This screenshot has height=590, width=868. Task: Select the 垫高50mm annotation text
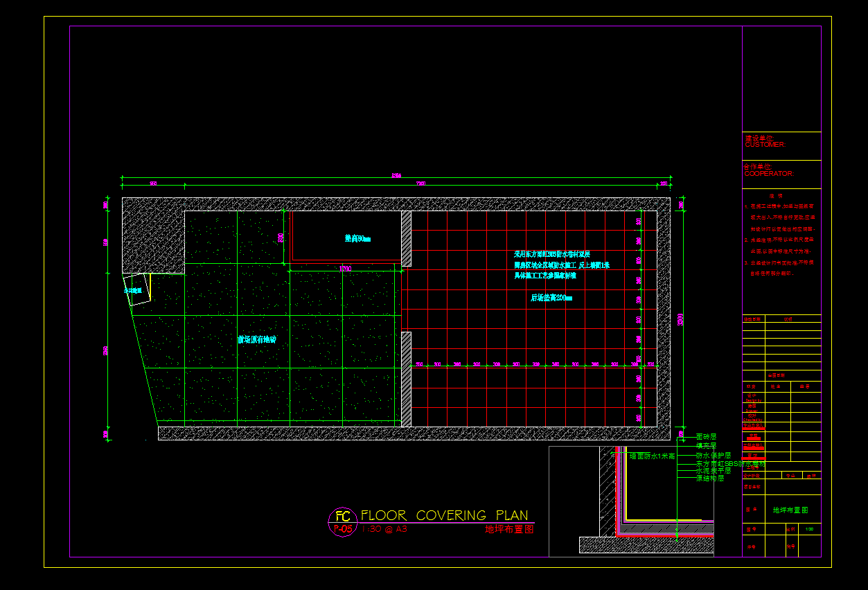(x=357, y=239)
